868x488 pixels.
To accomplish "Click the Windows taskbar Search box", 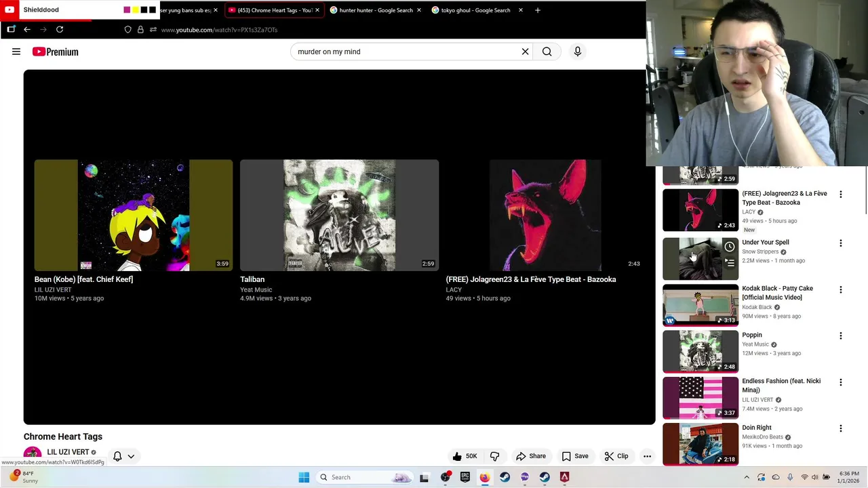I will pos(364,477).
